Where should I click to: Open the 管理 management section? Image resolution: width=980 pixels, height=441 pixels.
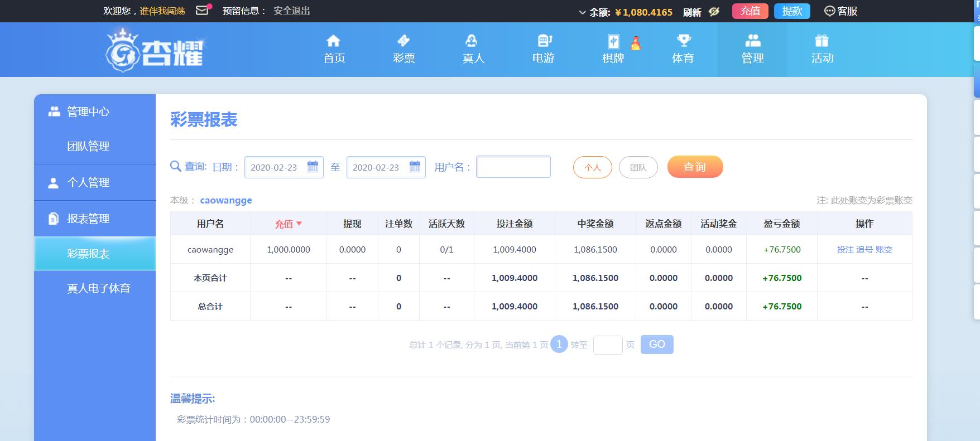pos(752,49)
